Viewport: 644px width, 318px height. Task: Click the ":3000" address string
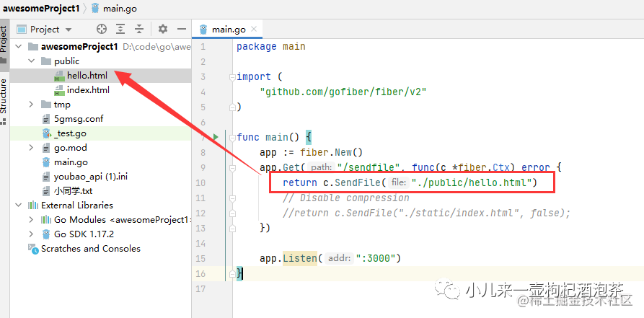pyautogui.click(x=375, y=258)
